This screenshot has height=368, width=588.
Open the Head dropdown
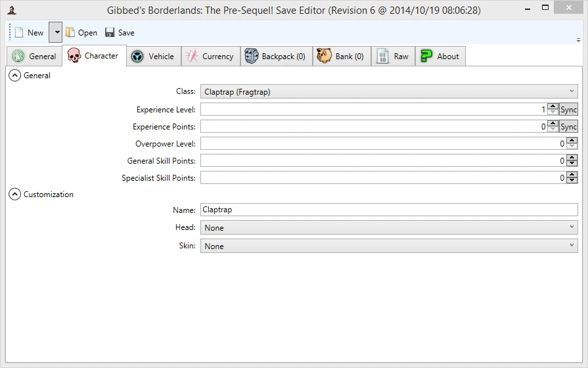389,227
